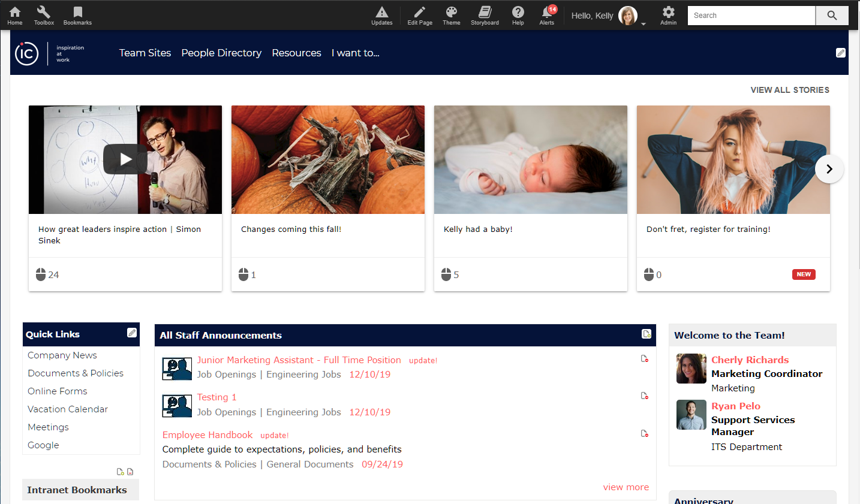Screen dimensions: 860x504
Task: Open Cherly Richards profile
Action: (750, 360)
